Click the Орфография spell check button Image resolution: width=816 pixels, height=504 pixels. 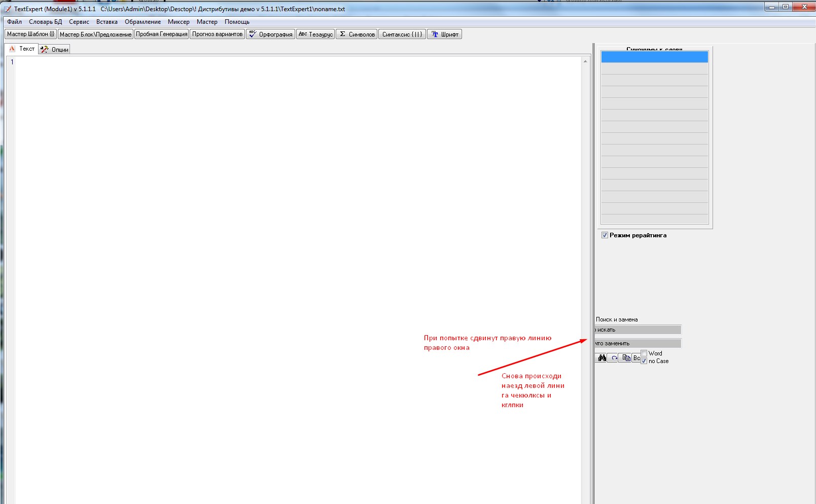pyautogui.click(x=270, y=34)
